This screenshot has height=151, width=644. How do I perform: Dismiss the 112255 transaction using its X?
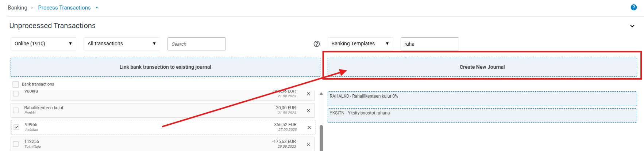pos(308,144)
